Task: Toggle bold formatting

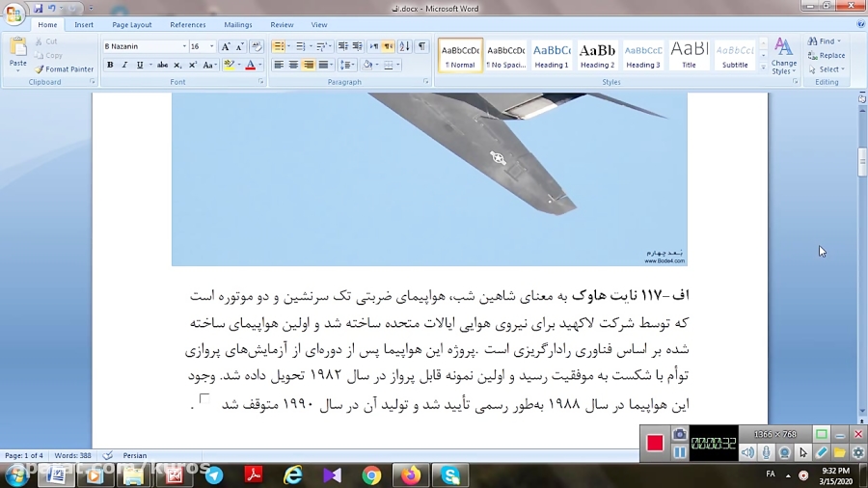Action: pyautogui.click(x=110, y=65)
